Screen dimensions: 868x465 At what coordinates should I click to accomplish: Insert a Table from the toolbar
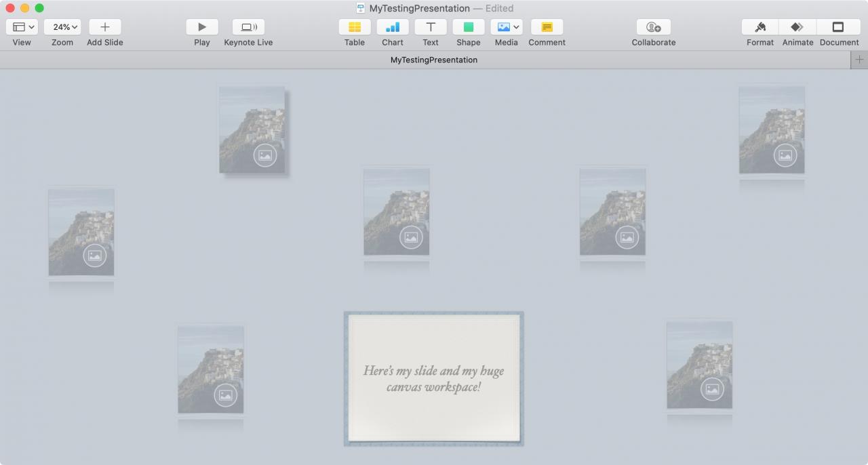tap(354, 27)
